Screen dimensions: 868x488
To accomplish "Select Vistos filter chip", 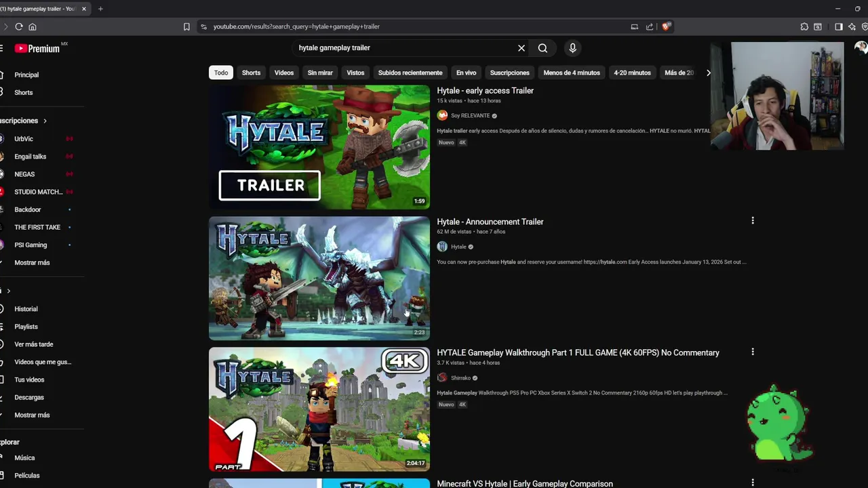I will (355, 73).
